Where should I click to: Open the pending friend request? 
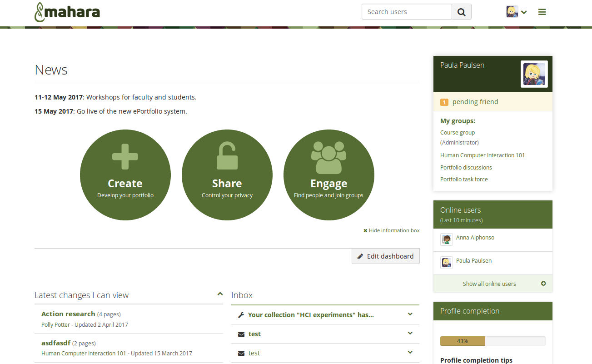click(475, 102)
